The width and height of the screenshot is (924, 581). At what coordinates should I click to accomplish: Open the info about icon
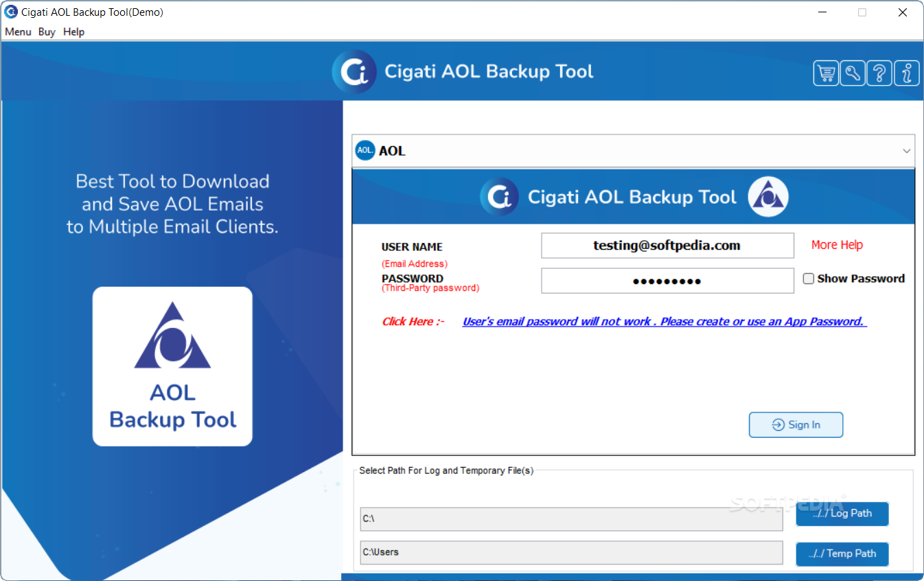907,73
